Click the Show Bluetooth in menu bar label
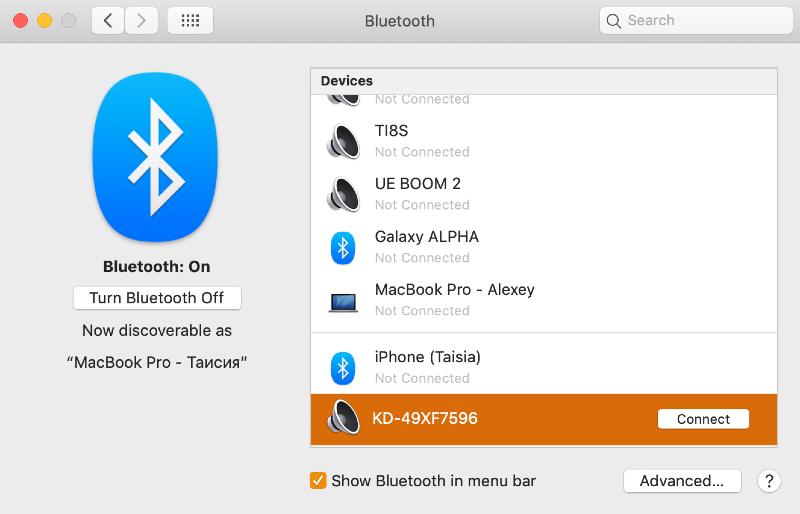Viewport: 800px width, 514px height. click(x=434, y=481)
